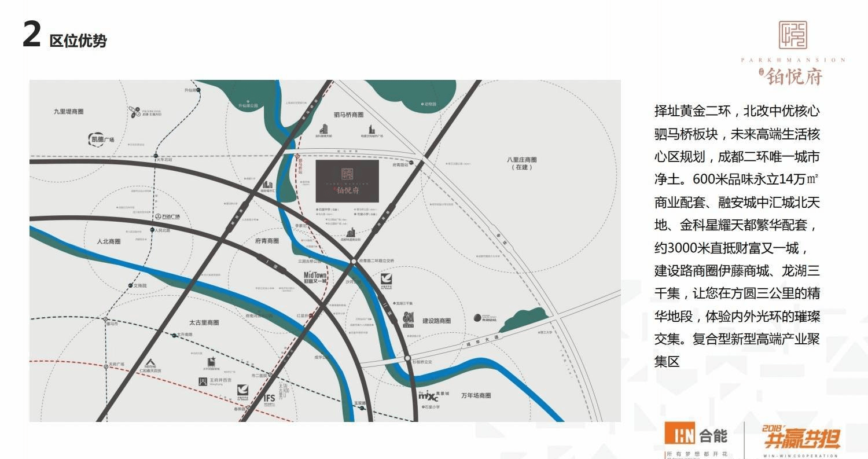This screenshot has width=868, height=459.
Task: Click the text line 约3000米直抵财富又一城
Action: pyautogui.click(x=731, y=248)
